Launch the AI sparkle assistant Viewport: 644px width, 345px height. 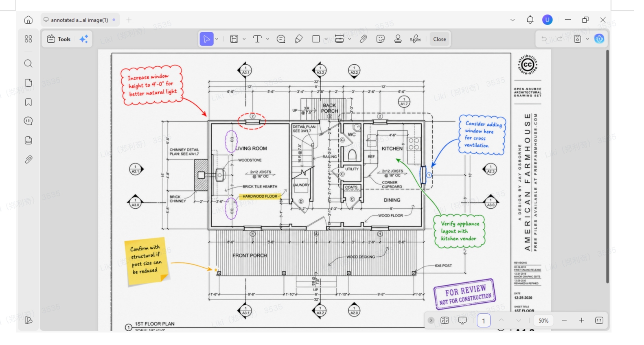84,39
